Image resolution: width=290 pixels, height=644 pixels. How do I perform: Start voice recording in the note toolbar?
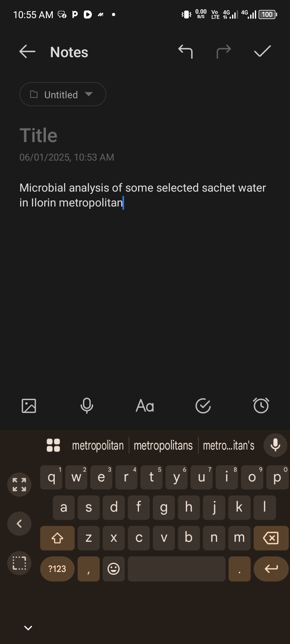click(87, 406)
